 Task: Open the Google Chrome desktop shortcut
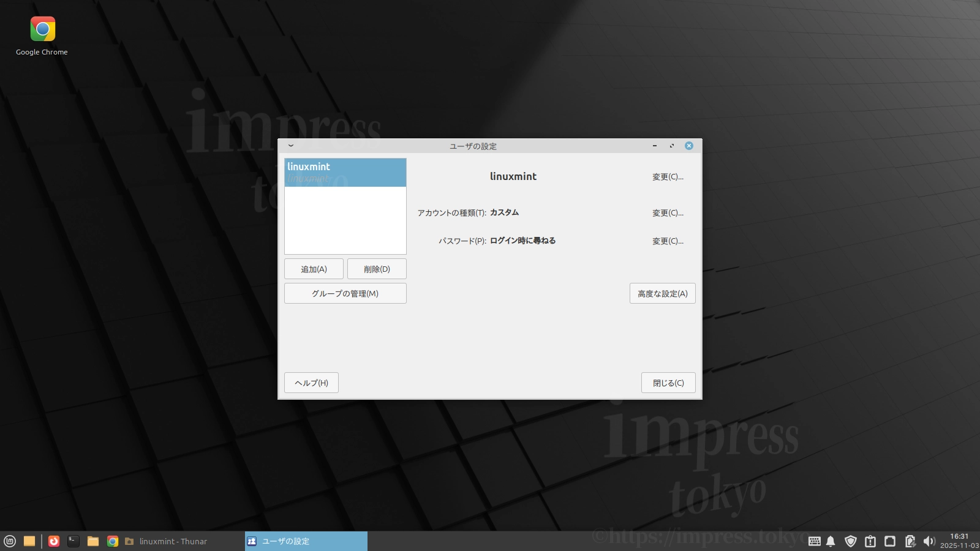tap(42, 36)
